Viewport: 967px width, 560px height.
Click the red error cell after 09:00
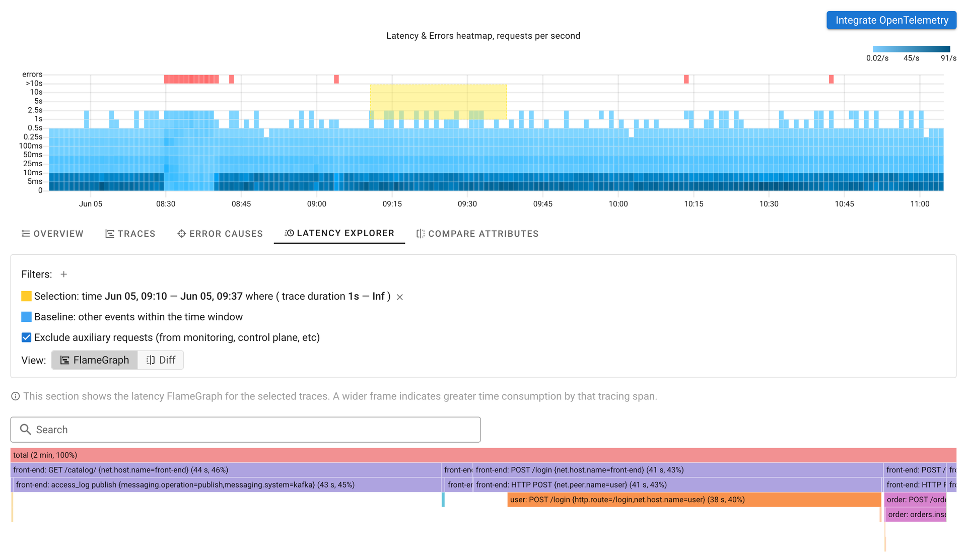tap(336, 79)
